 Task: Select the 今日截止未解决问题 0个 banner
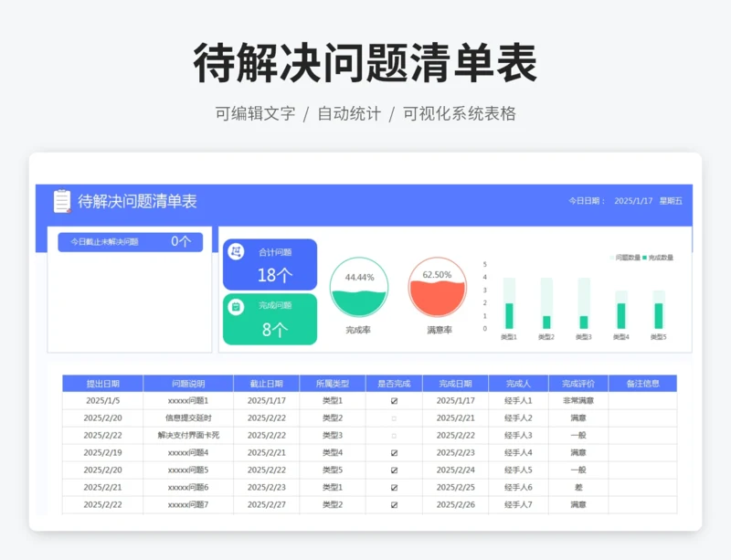click(x=130, y=242)
